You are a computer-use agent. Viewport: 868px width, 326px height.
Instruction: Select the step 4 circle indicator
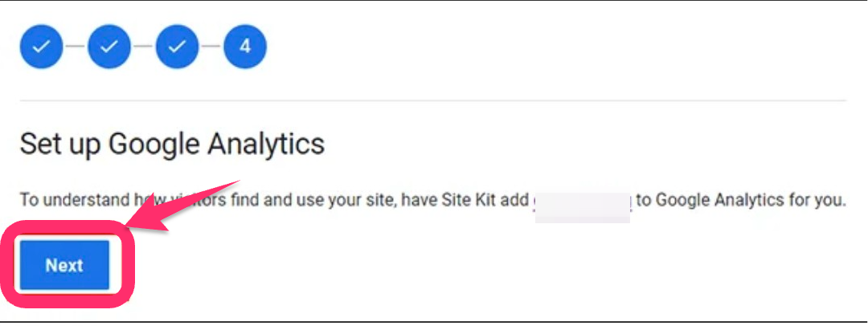click(245, 47)
